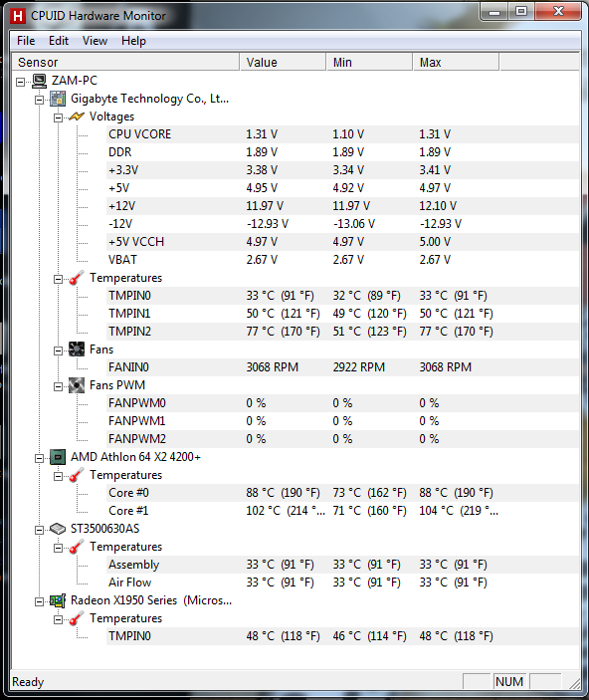Collapse Temperatures under Radeon X1950
The width and height of the screenshot is (589, 700).
[58, 619]
